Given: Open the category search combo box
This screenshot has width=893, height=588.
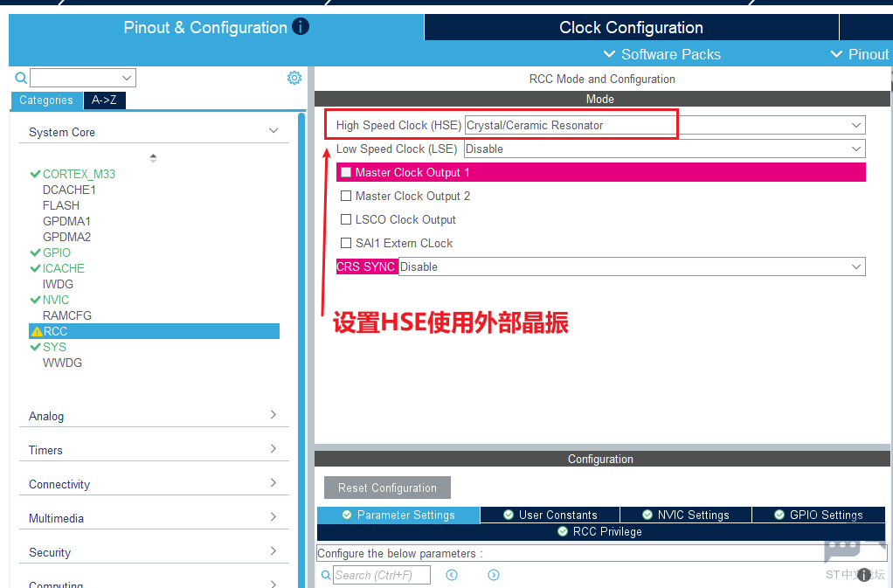Looking at the screenshot, I should tap(83, 78).
